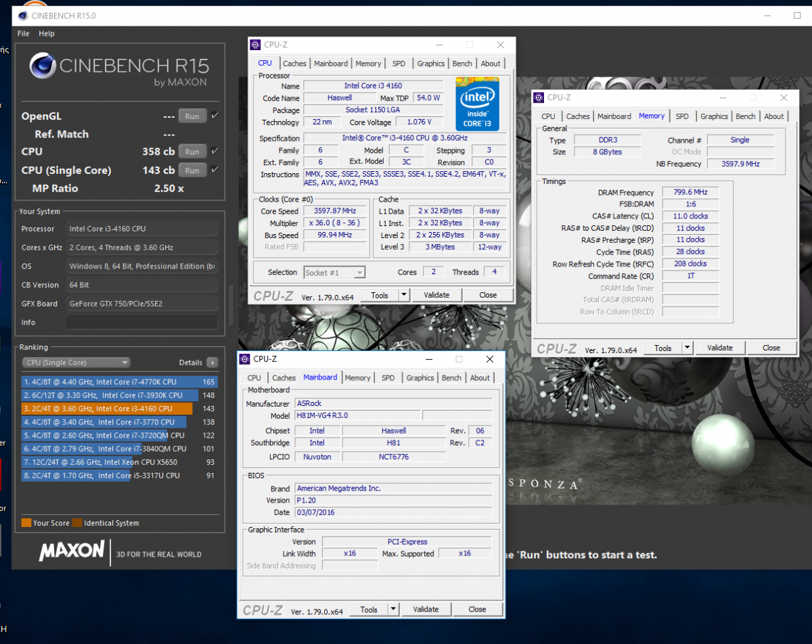Viewport: 812px width, 644px height.
Task: Click the MAXON logo at the bottom
Action: pos(72,551)
